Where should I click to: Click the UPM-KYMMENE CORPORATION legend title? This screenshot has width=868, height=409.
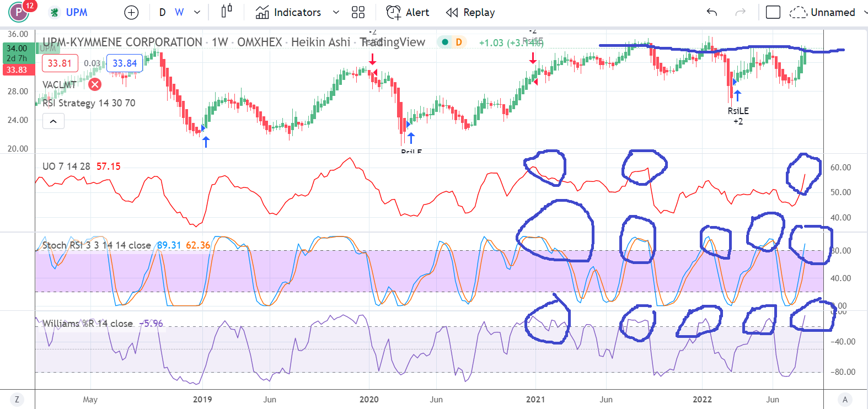(x=122, y=42)
